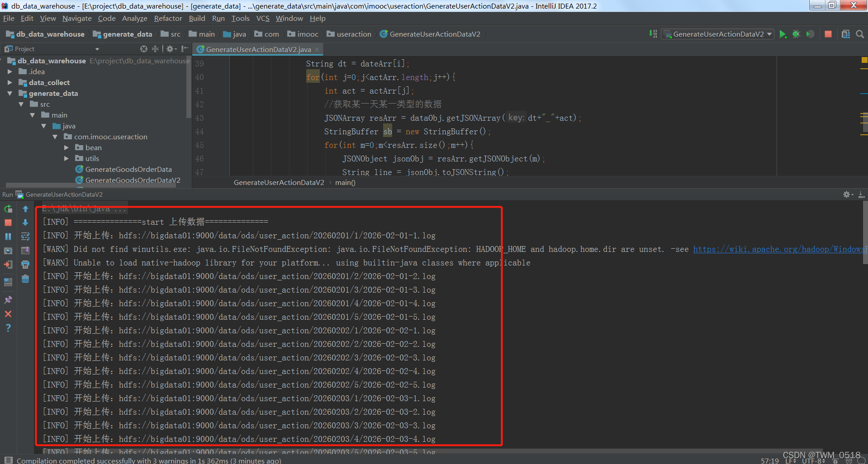The image size is (868, 464).
Task: Restore layout icon in Run panel
Action: coord(8,282)
